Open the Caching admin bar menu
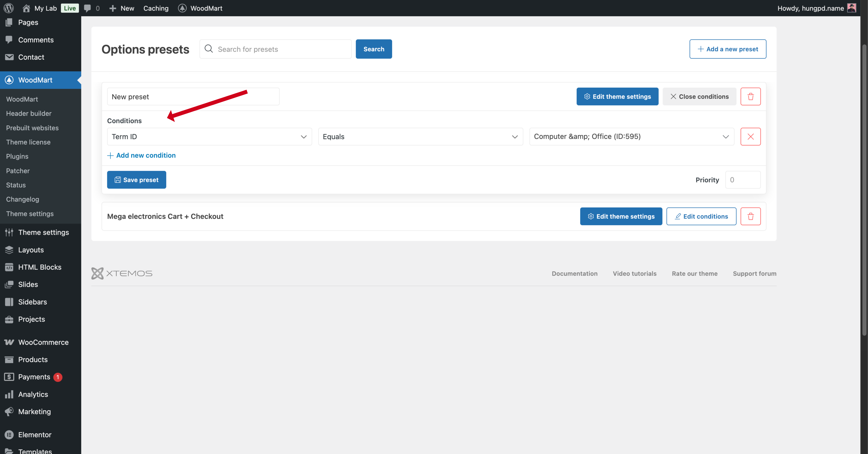 point(156,8)
